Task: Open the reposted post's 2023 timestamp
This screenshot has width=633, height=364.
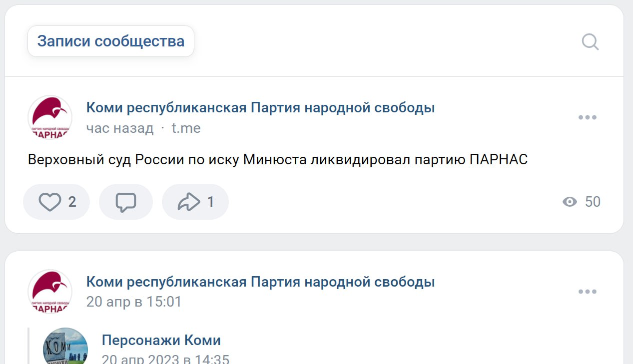Action: click(165, 359)
